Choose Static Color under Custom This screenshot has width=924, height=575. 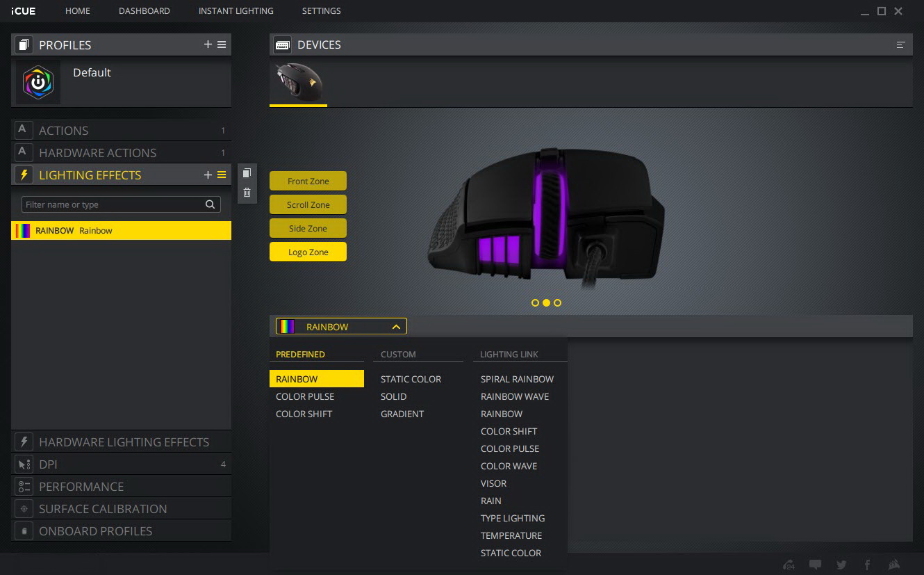[x=411, y=379]
